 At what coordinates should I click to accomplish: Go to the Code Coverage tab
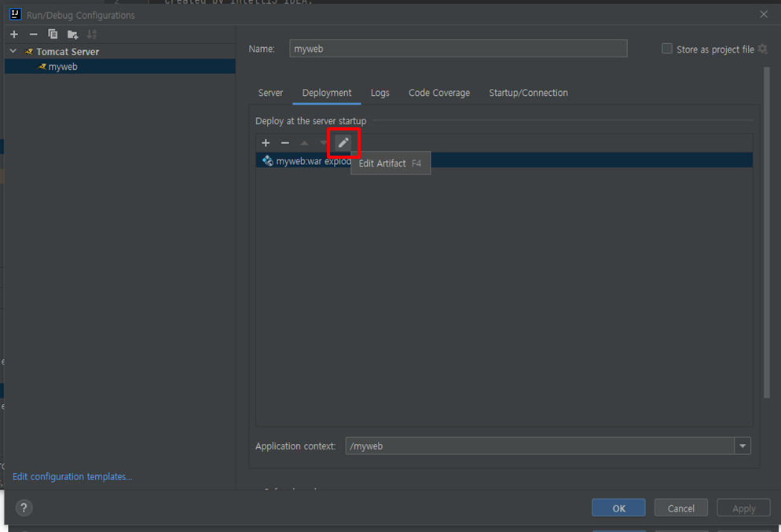click(439, 93)
